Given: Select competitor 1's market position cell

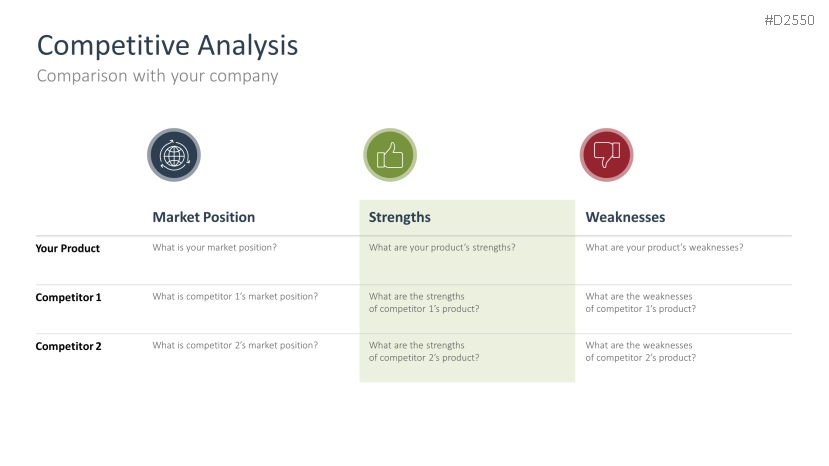Looking at the screenshot, I should 235,296.
